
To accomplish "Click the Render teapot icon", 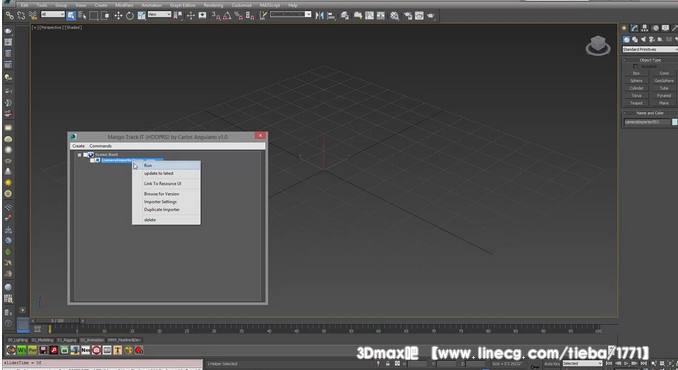I will coord(431,16).
